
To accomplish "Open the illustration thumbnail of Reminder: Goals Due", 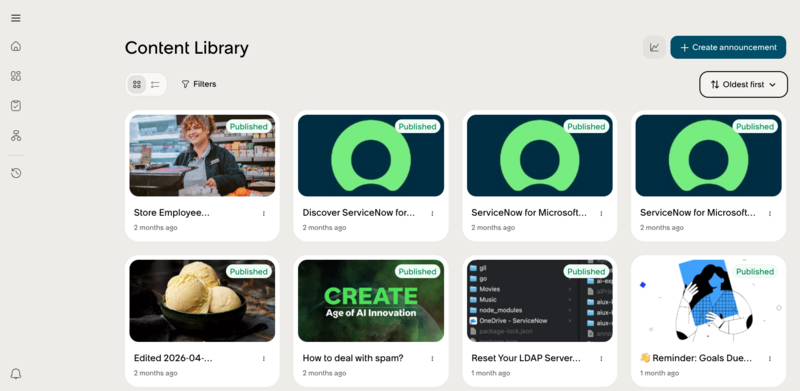I will 709,301.
